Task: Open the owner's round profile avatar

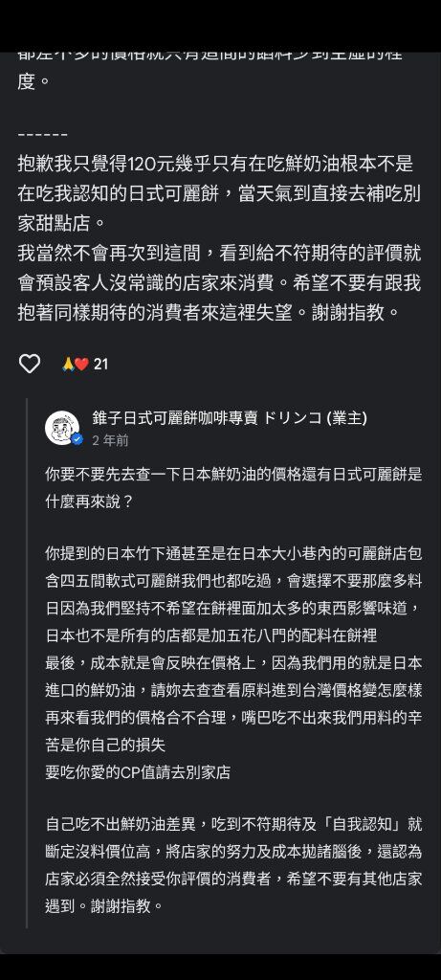Action: pyautogui.click(x=62, y=428)
